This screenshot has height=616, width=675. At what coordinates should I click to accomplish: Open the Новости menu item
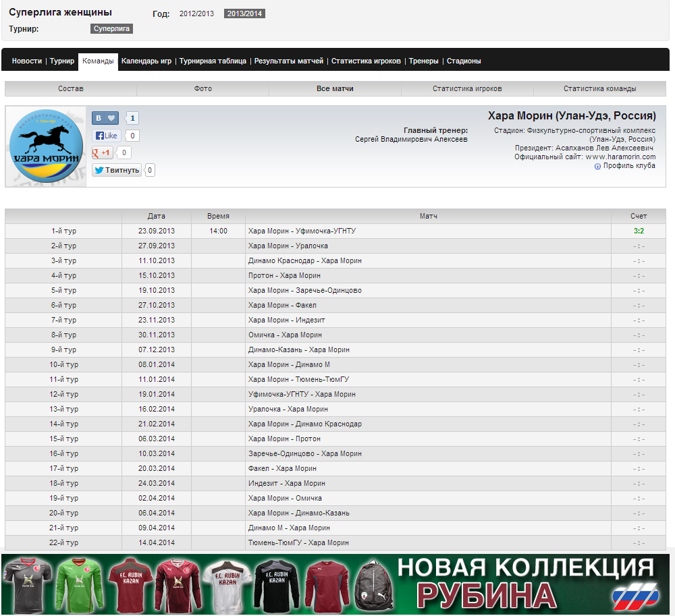[x=27, y=61]
